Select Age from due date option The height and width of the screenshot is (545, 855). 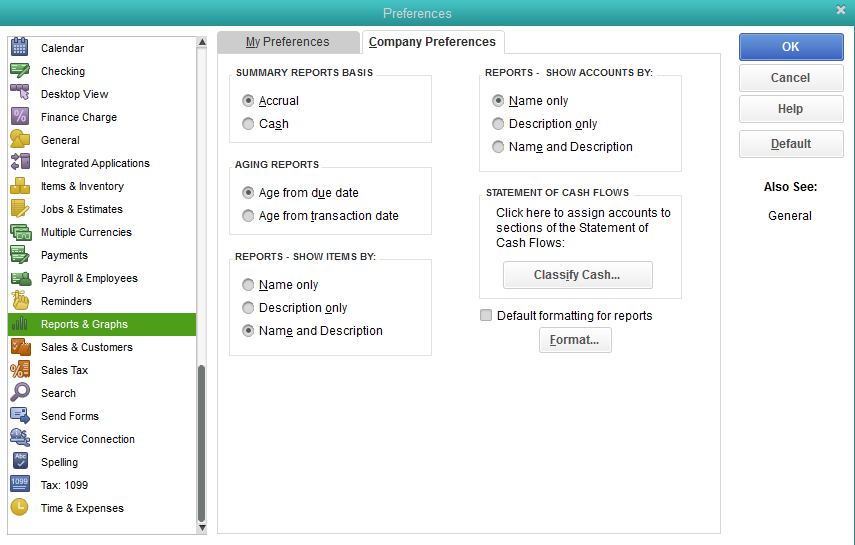point(248,193)
